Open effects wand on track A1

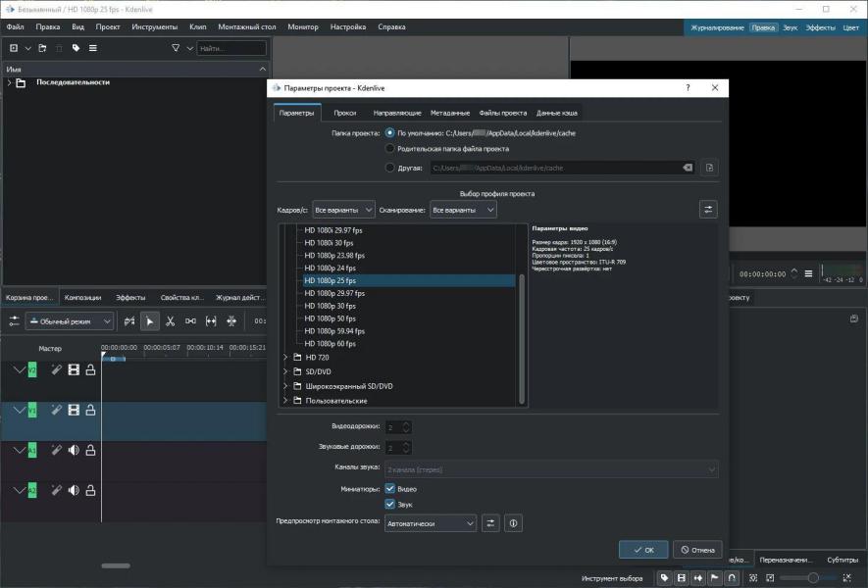click(57, 450)
